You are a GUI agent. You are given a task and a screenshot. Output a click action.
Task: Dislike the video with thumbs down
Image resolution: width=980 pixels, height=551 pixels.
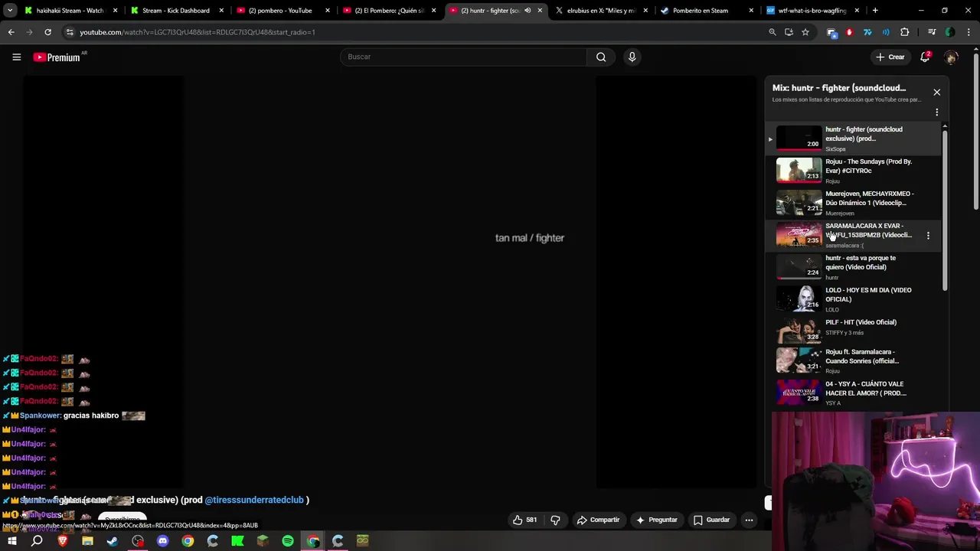tap(555, 520)
